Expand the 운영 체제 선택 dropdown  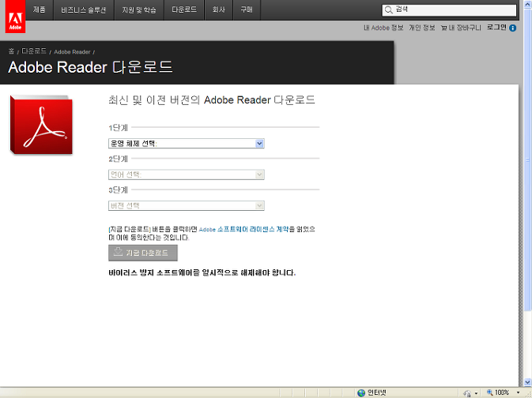tap(187, 144)
